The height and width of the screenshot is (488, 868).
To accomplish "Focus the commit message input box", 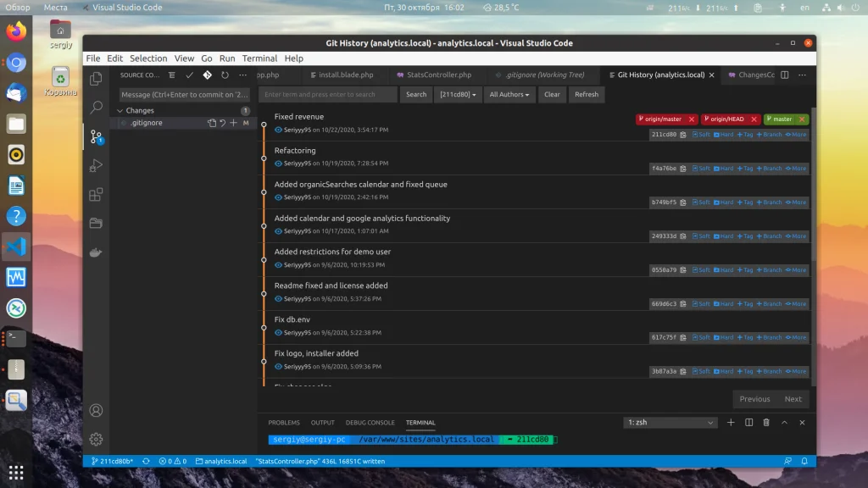I will [x=184, y=95].
